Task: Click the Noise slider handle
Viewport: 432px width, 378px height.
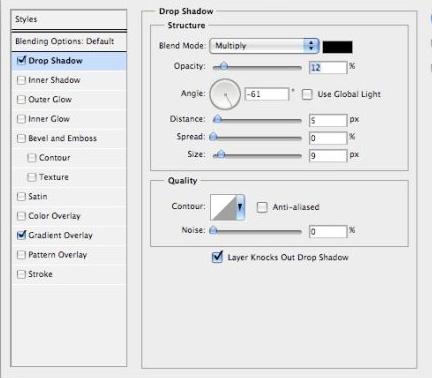Action: tap(213, 230)
